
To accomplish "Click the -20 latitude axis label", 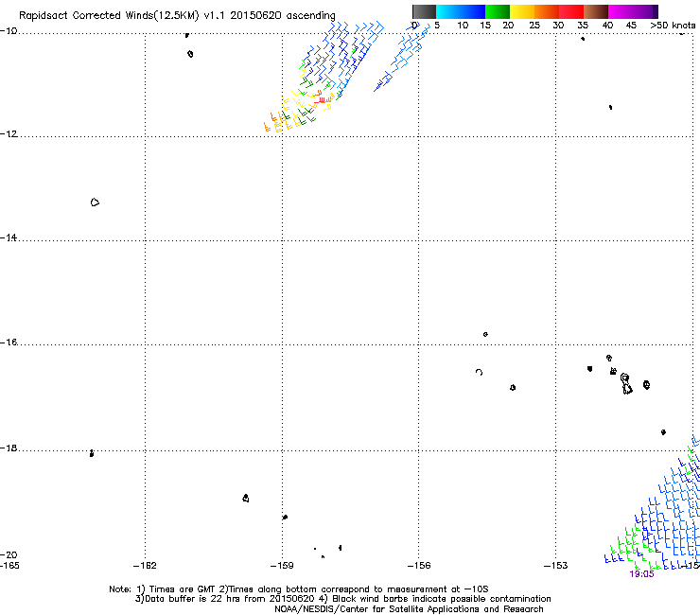I will pyautogui.click(x=9, y=554).
